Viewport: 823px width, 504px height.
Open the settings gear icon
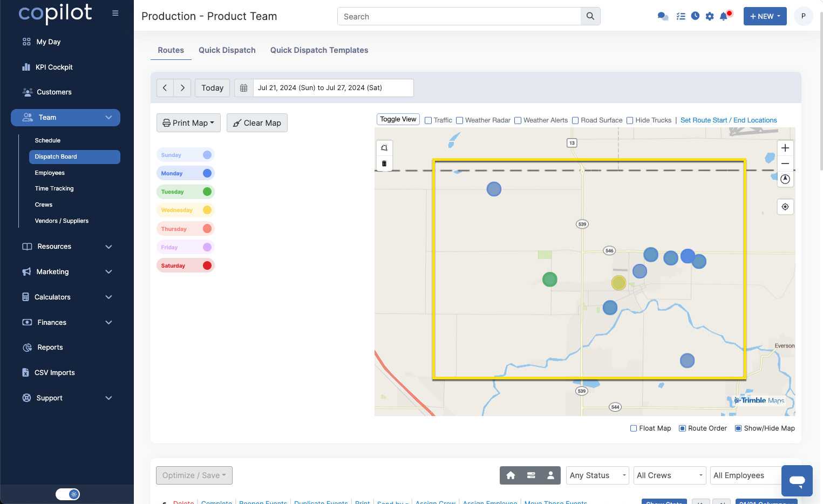coord(710,16)
